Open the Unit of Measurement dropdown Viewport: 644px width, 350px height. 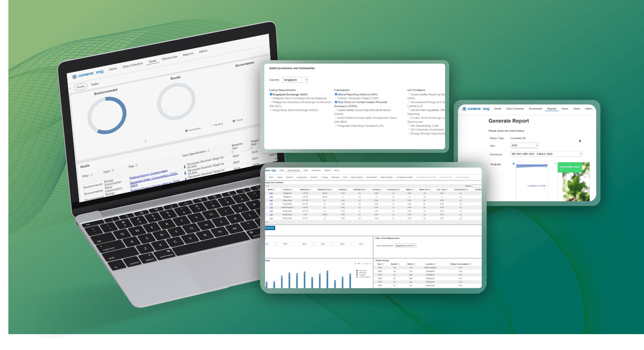pyautogui.click(x=406, y=246)
